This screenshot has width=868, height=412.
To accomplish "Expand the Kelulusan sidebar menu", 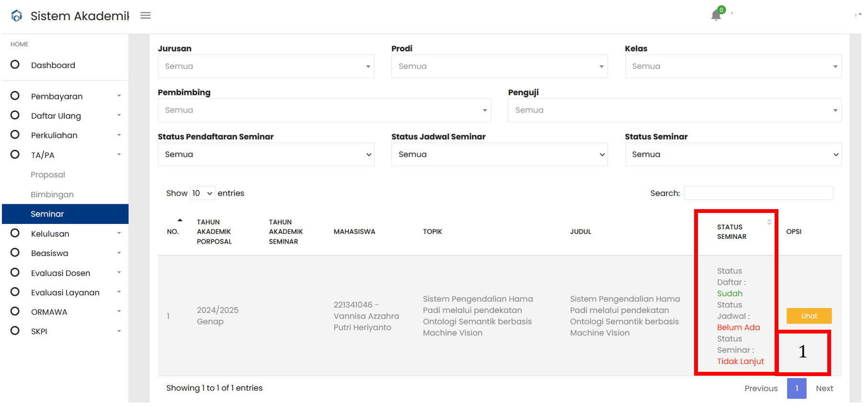I will (x=65, y=234).
